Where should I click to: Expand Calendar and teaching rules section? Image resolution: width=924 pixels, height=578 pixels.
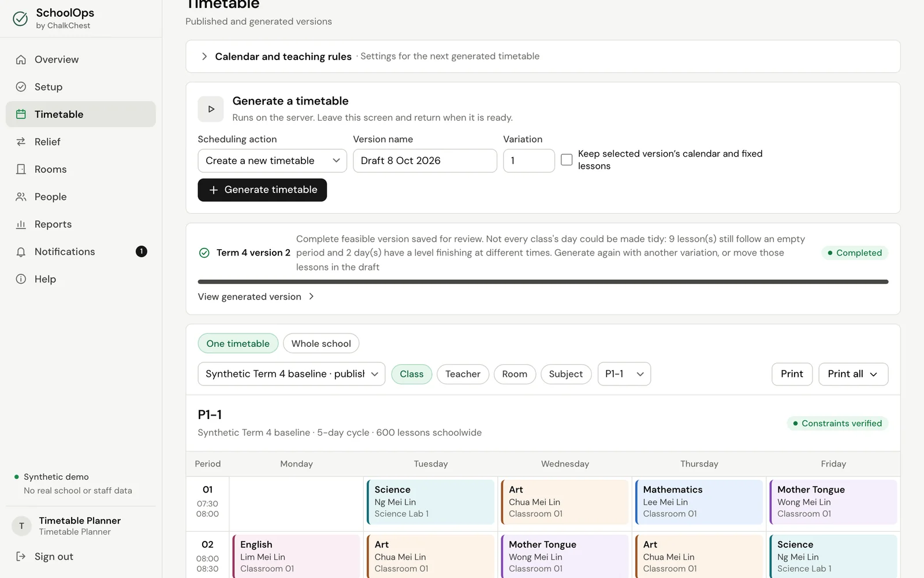pyautogui.click(x=543, y=57)
